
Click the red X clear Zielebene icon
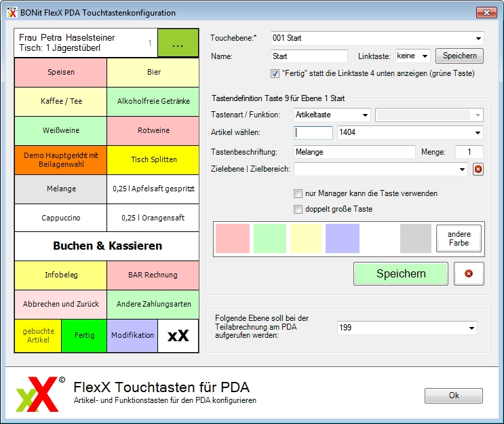coord(478,170)
